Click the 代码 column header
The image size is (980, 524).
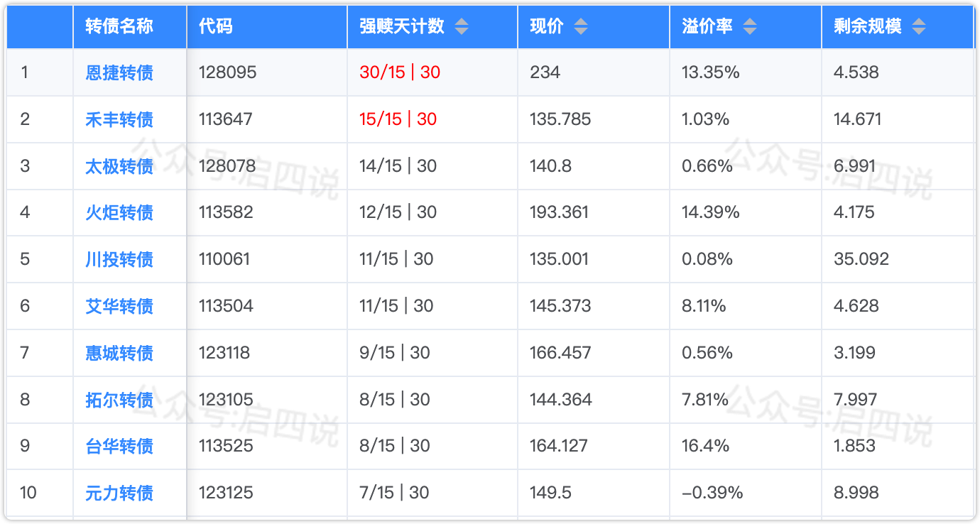coord(216,27)
